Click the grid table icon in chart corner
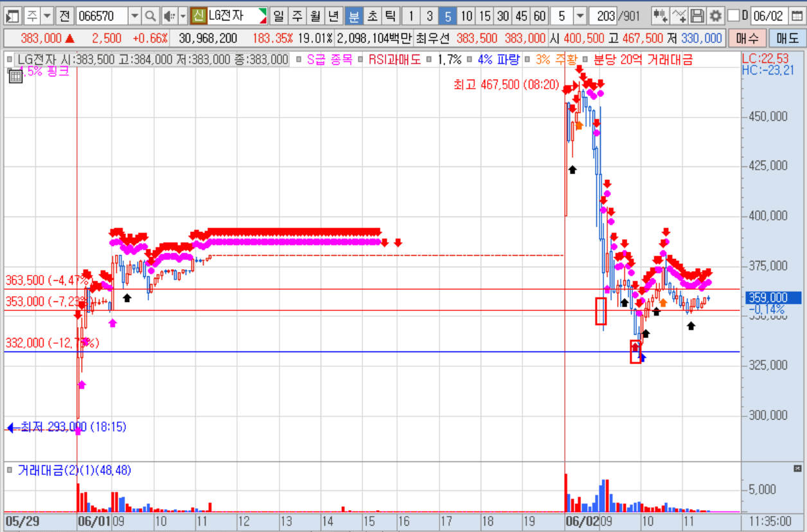Screen dimensions: 807x532 click(15, 76)
